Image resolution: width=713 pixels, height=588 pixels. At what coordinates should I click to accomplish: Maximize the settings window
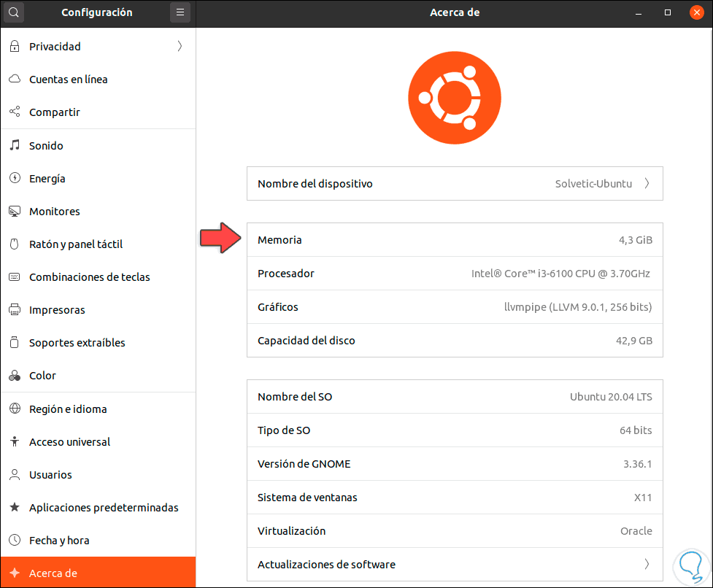coord(668,12)
